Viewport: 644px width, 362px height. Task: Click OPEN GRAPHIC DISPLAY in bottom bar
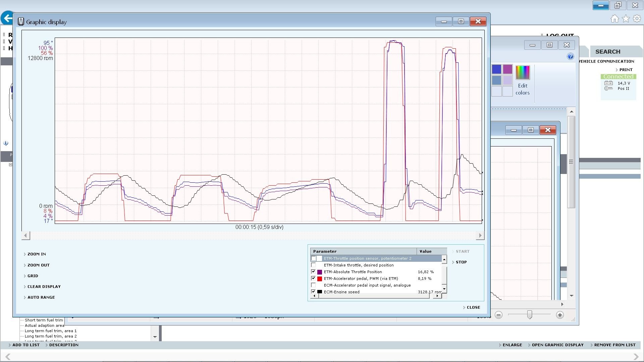point(557,345)
